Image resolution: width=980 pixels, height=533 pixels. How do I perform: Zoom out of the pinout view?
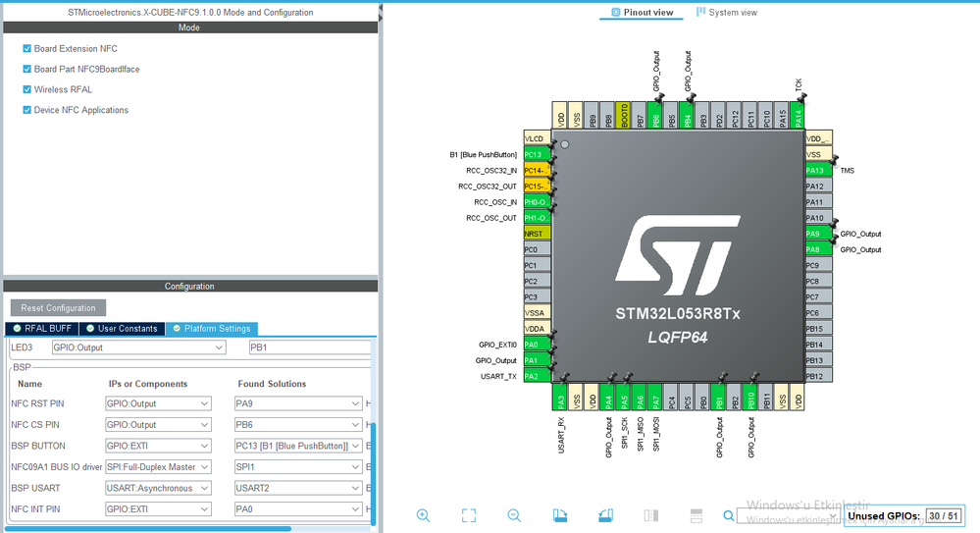(x=514, y=515)
